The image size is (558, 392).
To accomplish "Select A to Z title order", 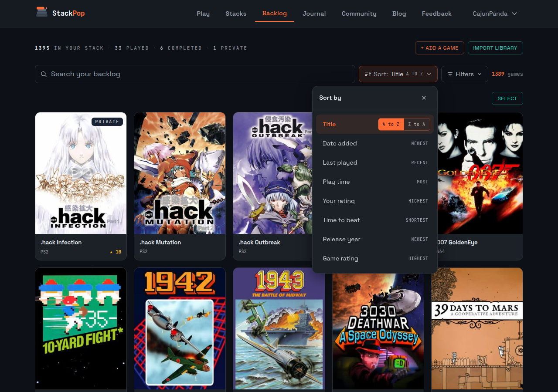I will click(x=391, y=125).
